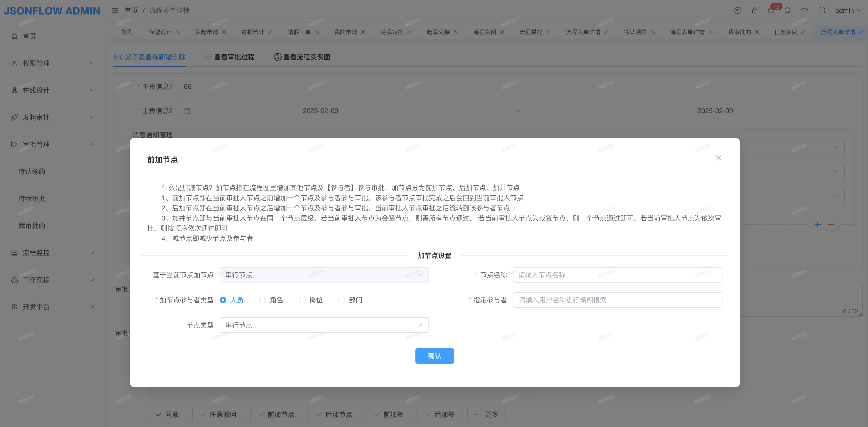Open the message notifications icon
This screenshot has height=427, width=868.
[x=771, y=10]
